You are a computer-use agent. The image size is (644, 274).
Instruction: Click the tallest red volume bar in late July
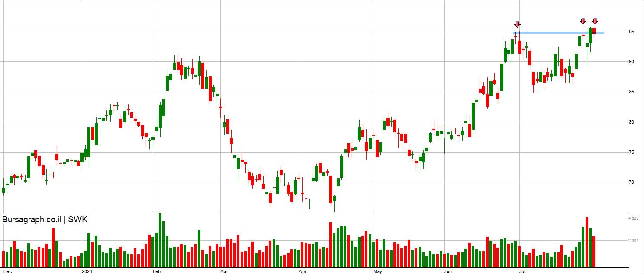(587, 242)
